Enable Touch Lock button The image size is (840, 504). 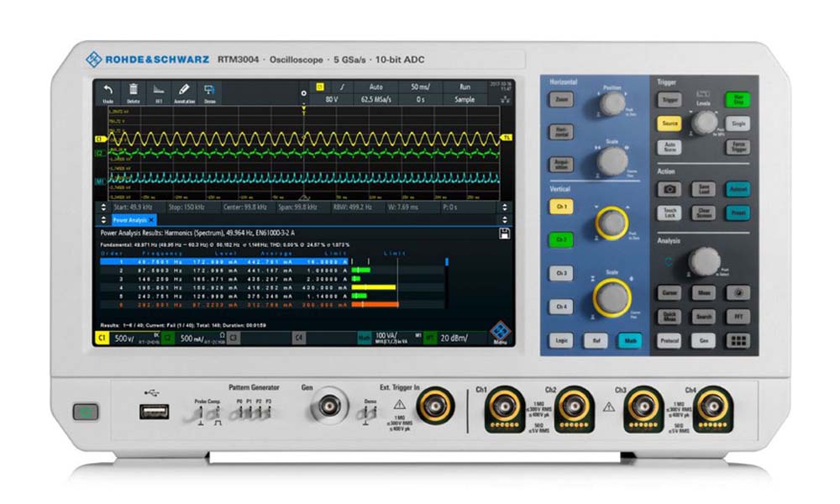669,213
